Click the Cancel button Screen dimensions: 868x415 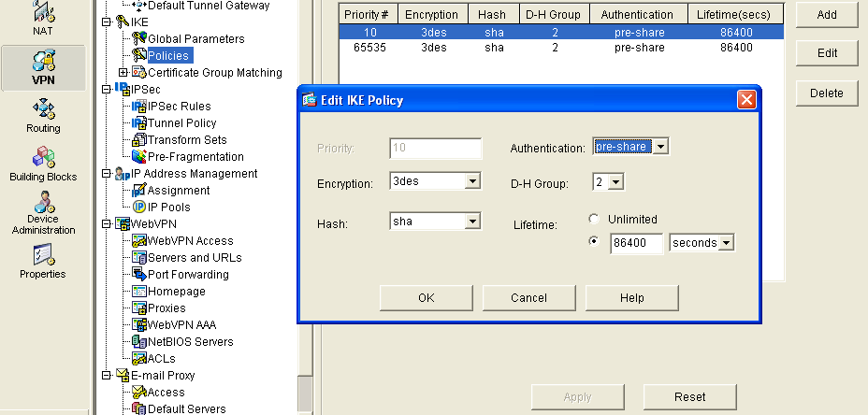pos(528,298)
